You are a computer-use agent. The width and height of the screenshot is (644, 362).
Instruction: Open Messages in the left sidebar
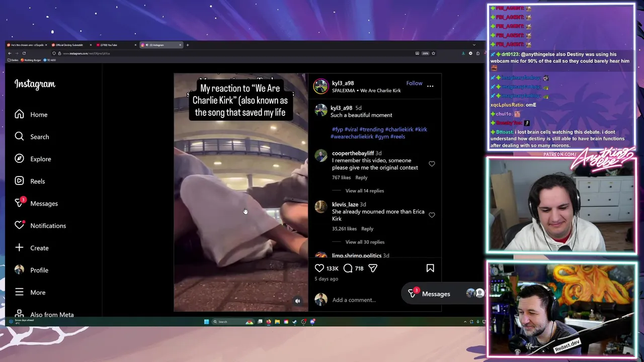point(36,203)
